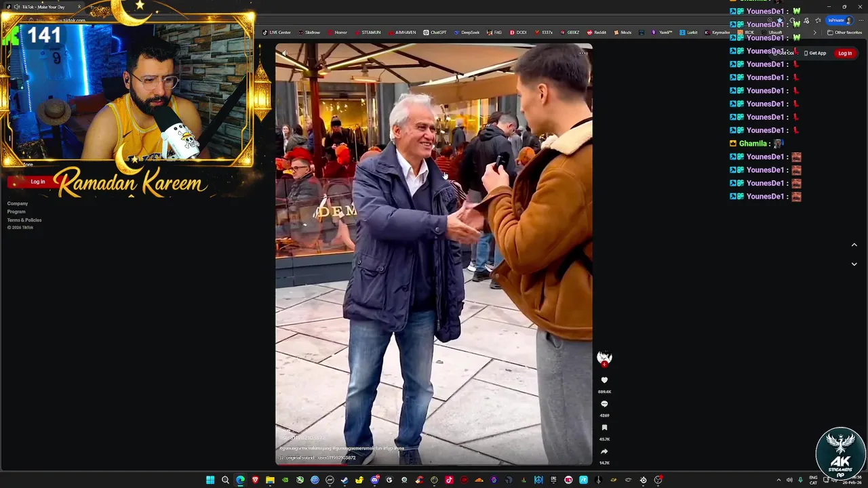This screenshot has width=868, height=488.
Task: Open the 1337x bookmark
Action: click(543, 33)
